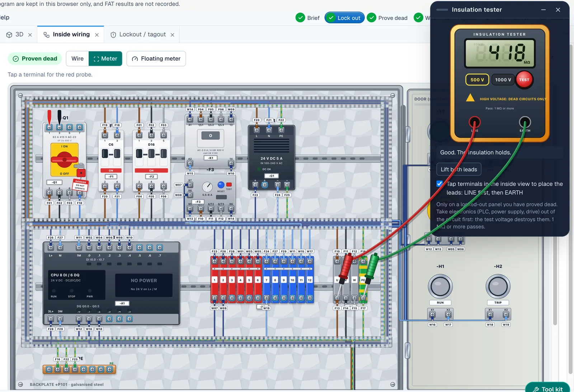Select the Meter mode

click(x=105, y=58)
